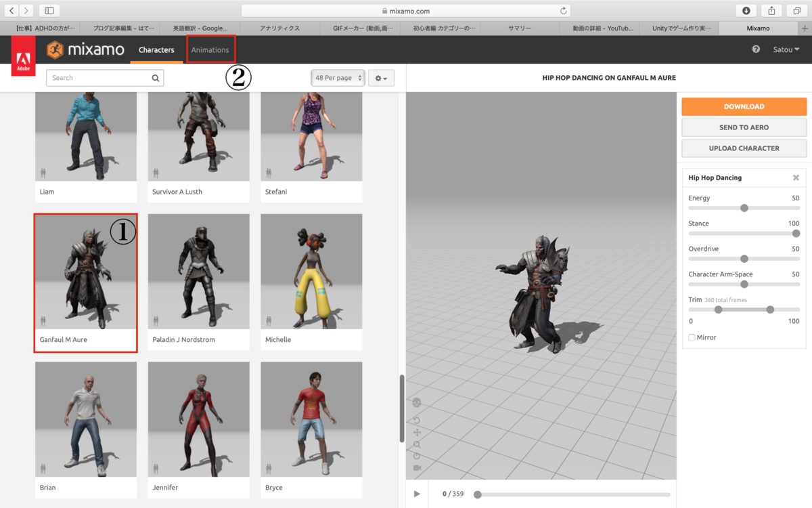The image size is (812, 508).
Task: Click Safari forward arrow
Action: tap(26, 11)
